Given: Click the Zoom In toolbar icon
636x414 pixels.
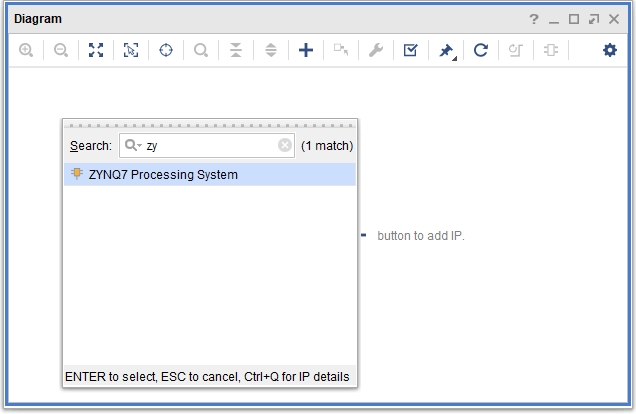Looking at the screenshot, I should 26,50.
